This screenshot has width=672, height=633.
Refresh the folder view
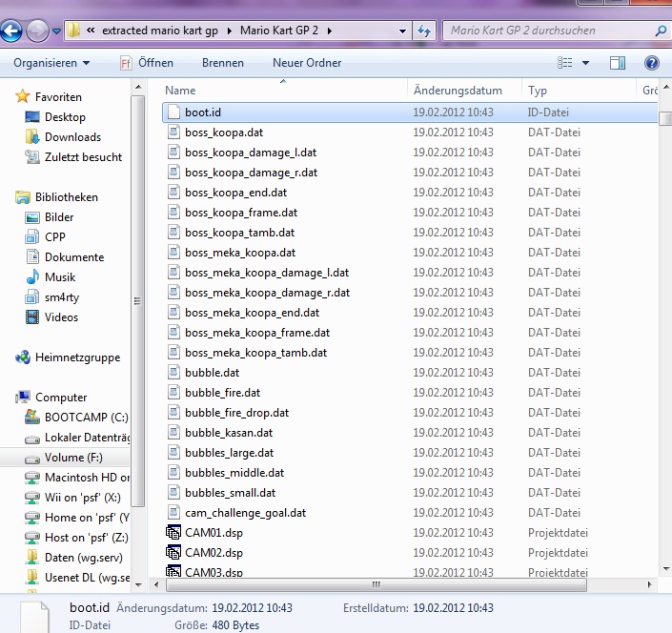coord(424,31)
